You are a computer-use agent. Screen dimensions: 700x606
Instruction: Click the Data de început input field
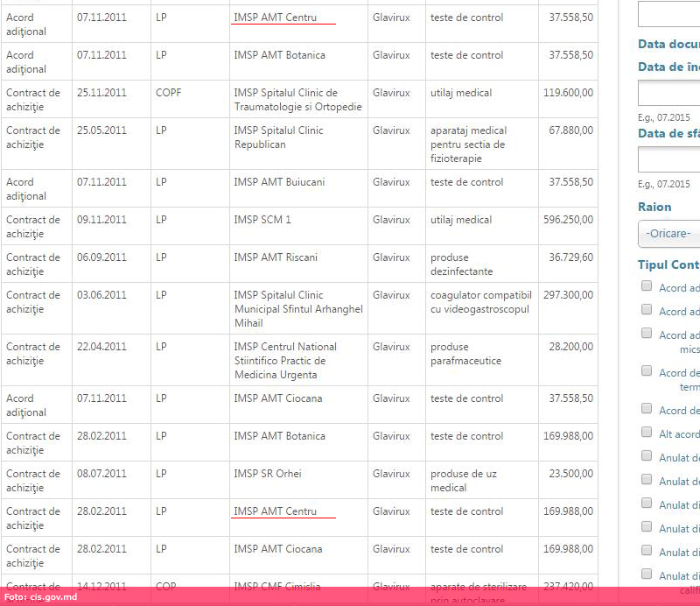(x=669, y=93)
